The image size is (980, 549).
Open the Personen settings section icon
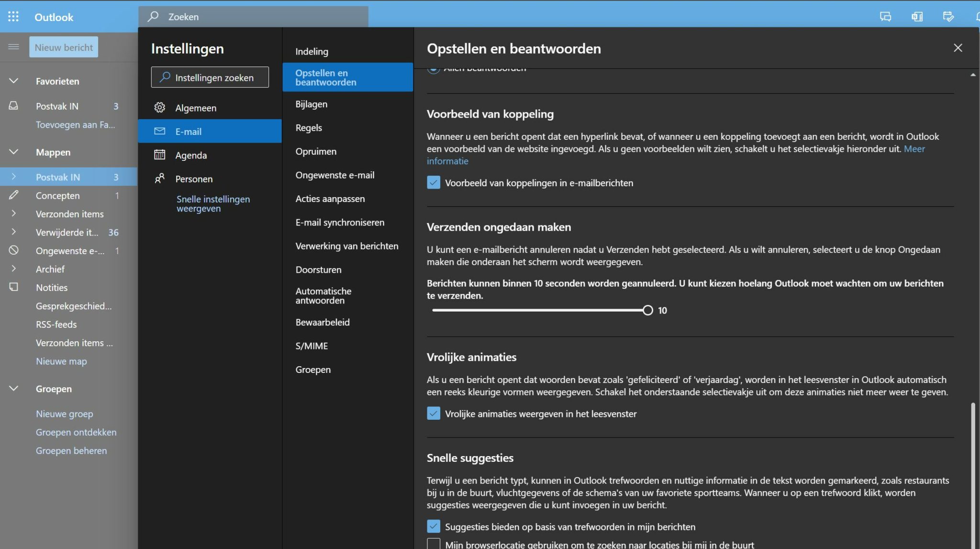click(160, 178)
